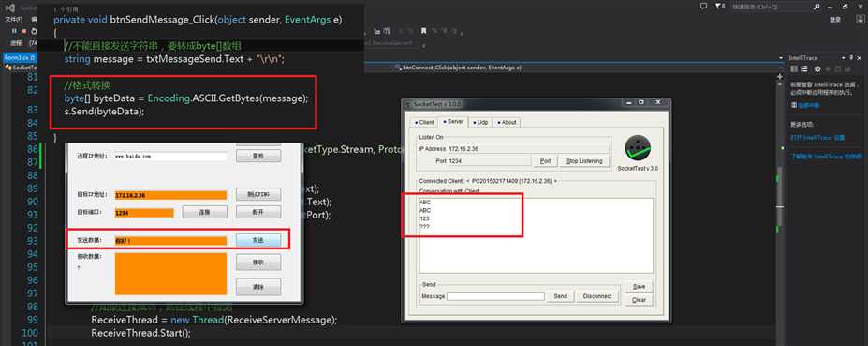Click the quick launch search magnifier icon
The height and width of the screenshot is (346, 868).
[817, 7]
